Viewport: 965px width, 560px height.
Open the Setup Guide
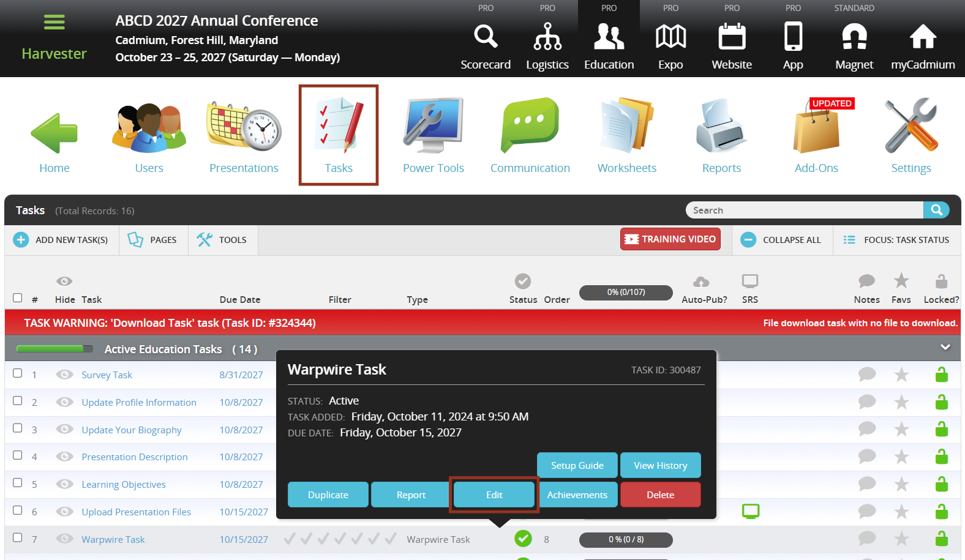[x=577, y=465]
